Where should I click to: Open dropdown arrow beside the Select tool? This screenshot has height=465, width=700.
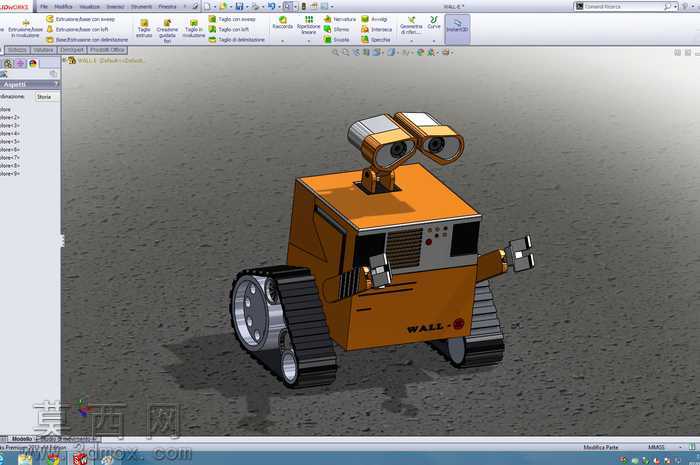pyautogui.click(x=295, y=7)
